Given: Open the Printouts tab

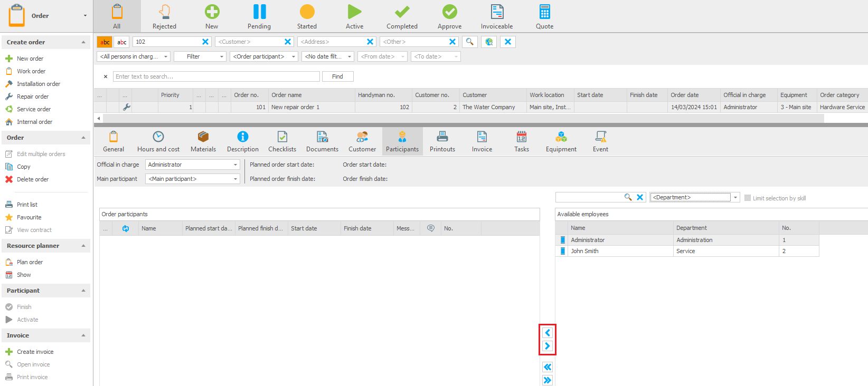Looking at the screenshot, I should click(442, 142).
